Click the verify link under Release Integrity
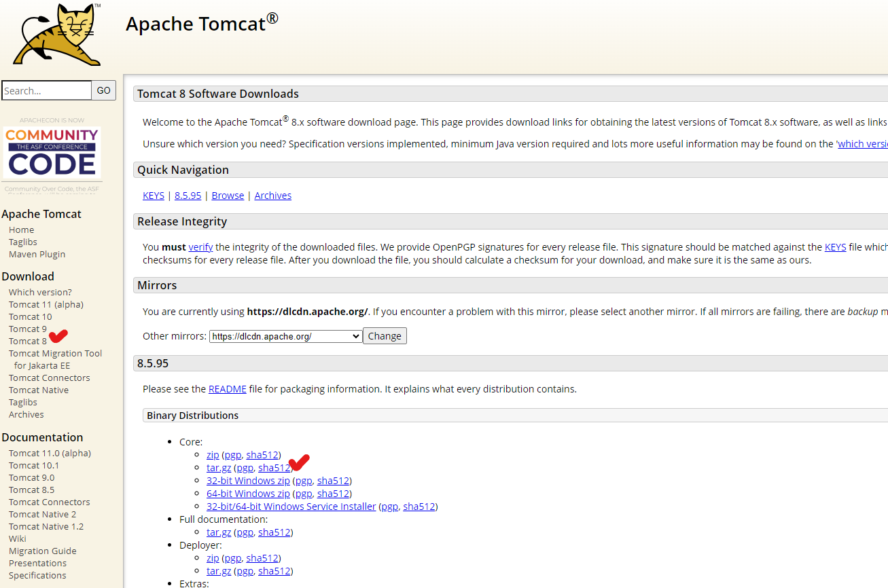 pyautogui.click(x=200, y=247)
